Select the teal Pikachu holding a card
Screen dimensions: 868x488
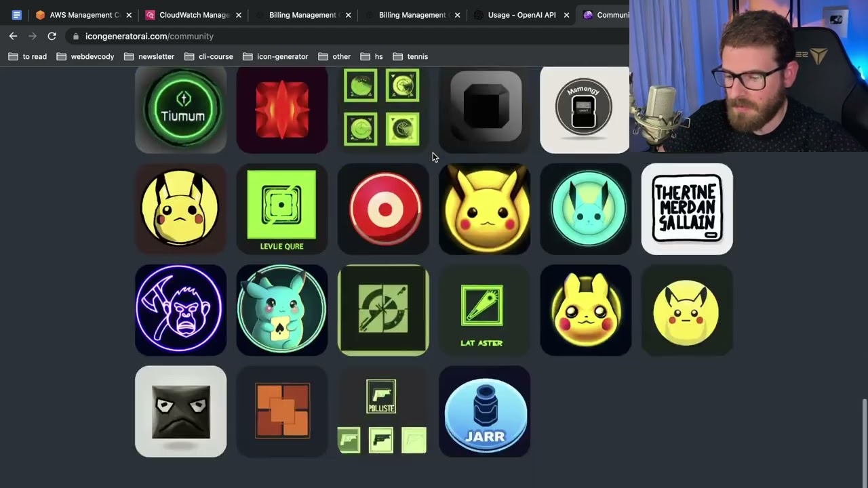click(x=281, y=310)
